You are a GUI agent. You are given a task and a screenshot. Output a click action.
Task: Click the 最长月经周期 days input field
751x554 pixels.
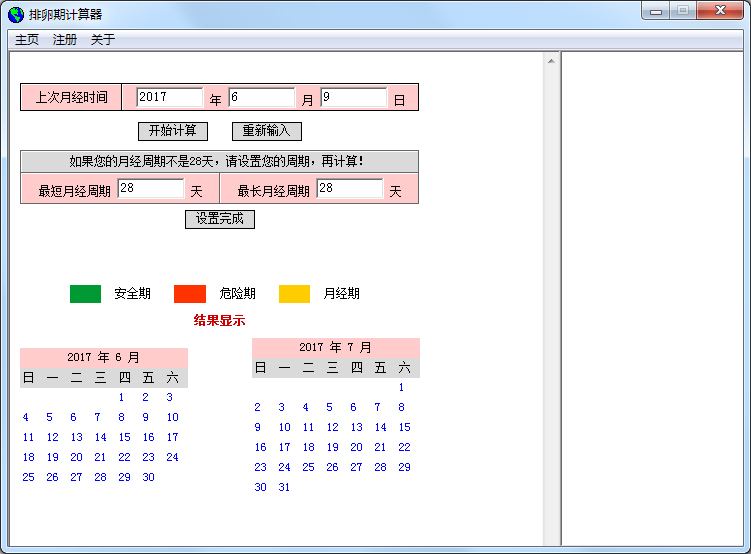350,188
